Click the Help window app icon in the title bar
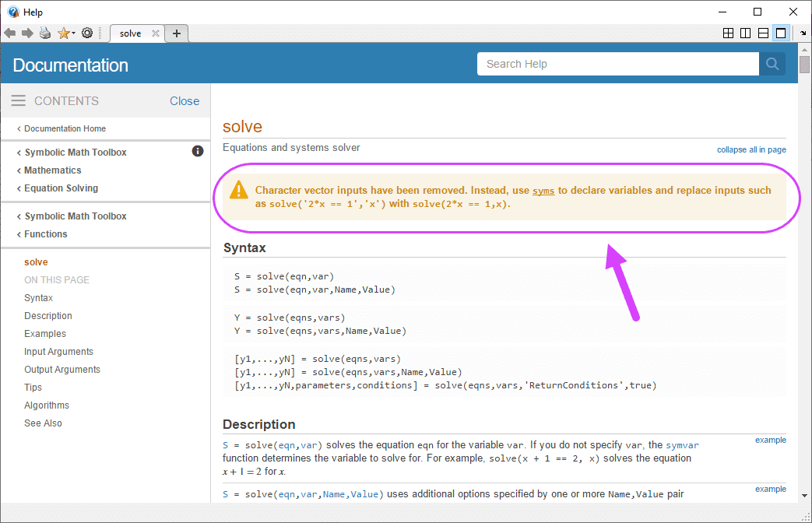812x523 pixels. coord(13,12)
